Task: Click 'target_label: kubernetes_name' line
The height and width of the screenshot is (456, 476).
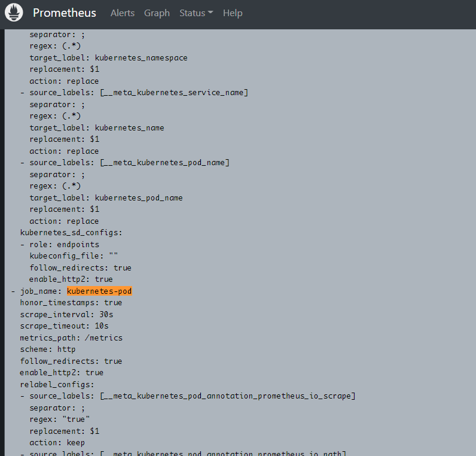Action: tap(96, 127)
